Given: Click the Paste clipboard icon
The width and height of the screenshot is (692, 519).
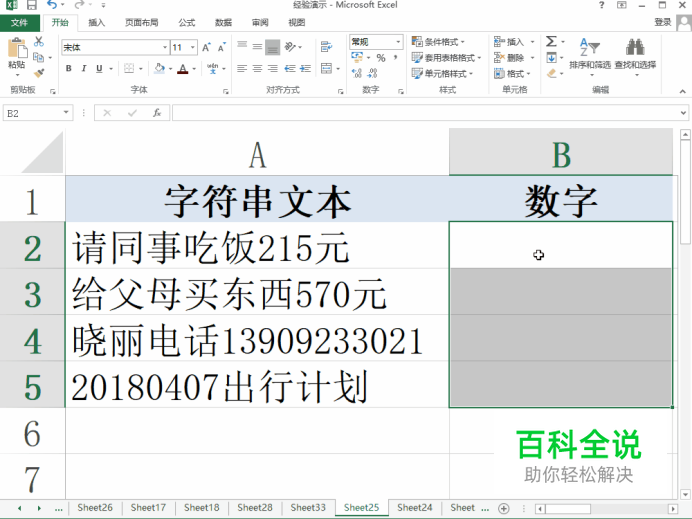Looking at the screenshot, I should 18,48.
